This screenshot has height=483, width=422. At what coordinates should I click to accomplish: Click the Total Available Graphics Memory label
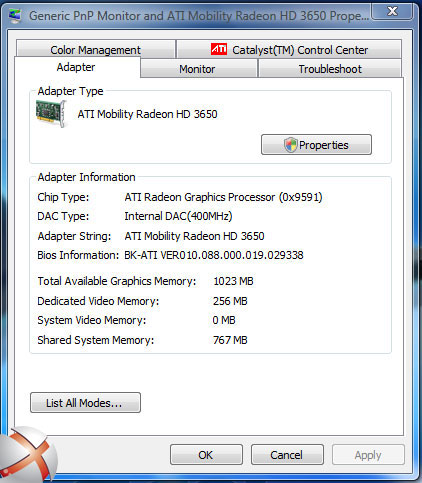click(x=117, y=281)
